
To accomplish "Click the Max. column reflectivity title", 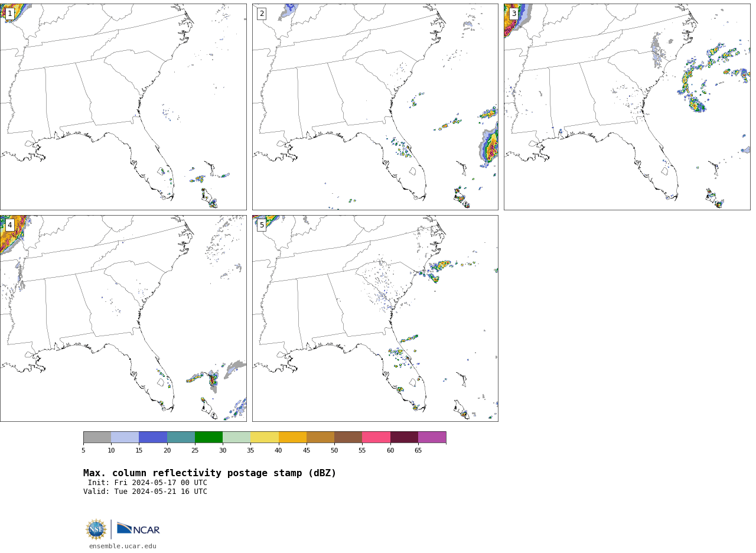I will 210,473.
